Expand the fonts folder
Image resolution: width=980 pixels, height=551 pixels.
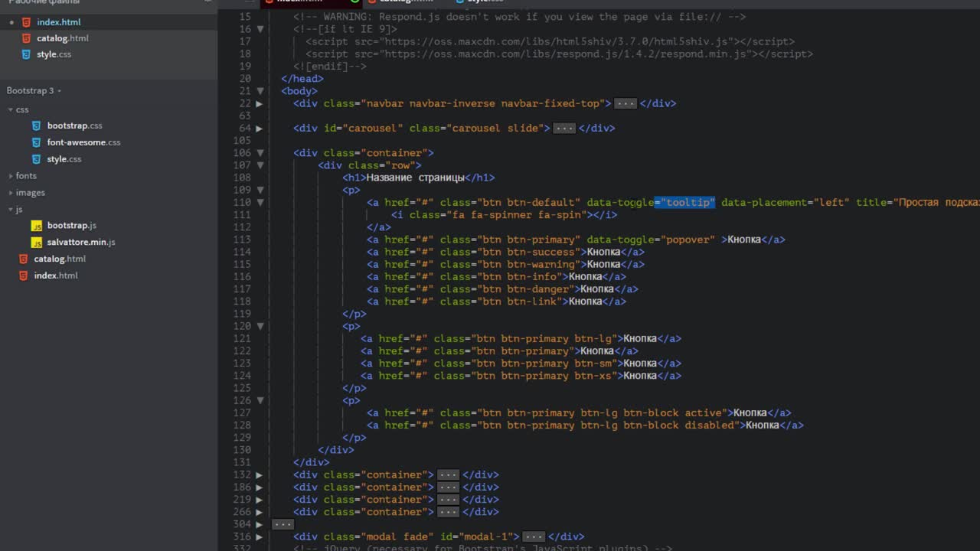tap(11, 176)
